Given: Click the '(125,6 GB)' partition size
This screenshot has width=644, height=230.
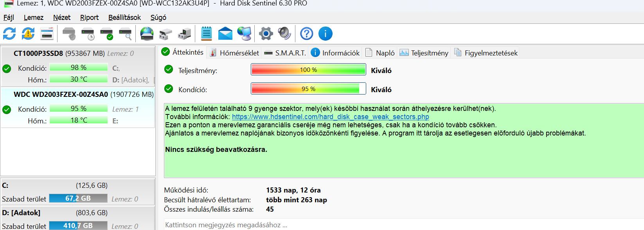Looking at the screenshot, I should (x=92, y=185).
